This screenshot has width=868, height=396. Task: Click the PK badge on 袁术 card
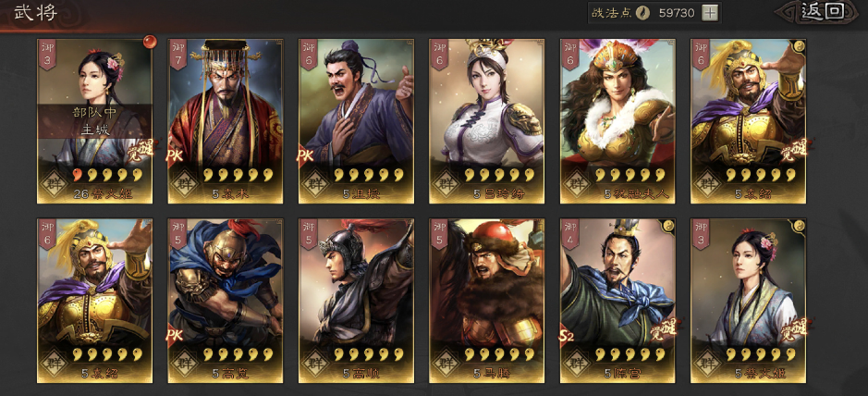click(175, 156)
